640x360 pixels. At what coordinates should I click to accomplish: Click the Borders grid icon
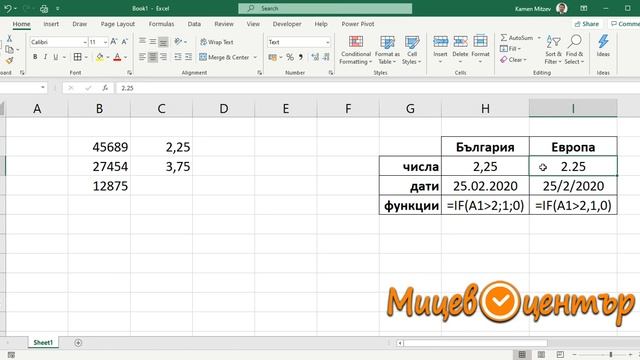pos(78,57)
